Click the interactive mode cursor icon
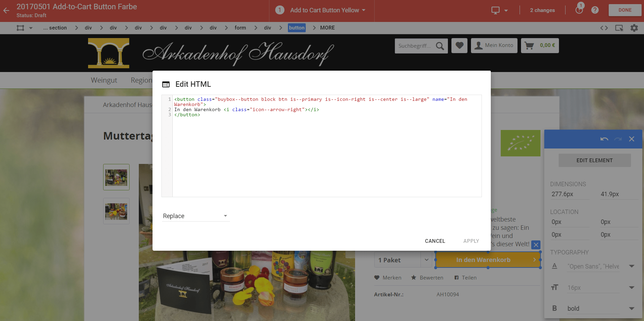Viewport: 644px width, 321px height. [x=619, y=28]
